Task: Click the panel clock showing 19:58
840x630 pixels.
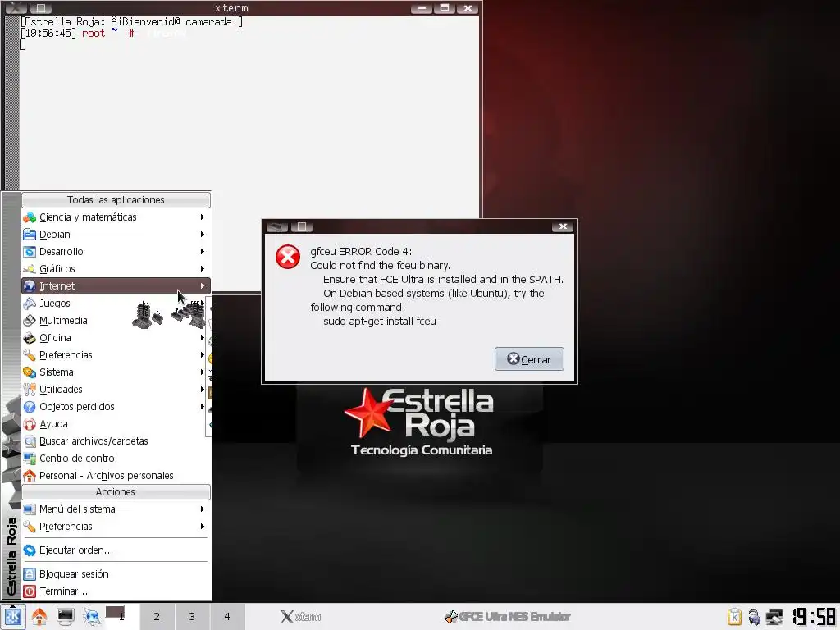Action: (x=815, y=617)
